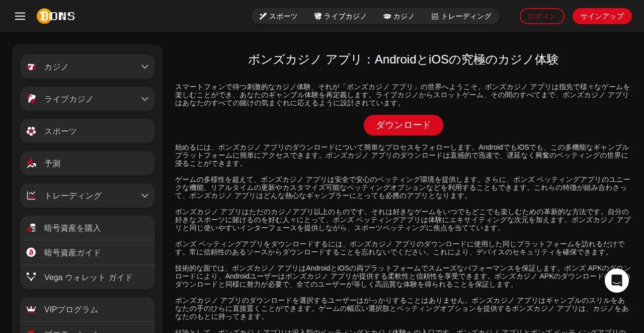Image resolution: width=644 pixels, height=333 pixels.
Task: Click the red 7 casino sidebar icon
Action: pos(31,66)
